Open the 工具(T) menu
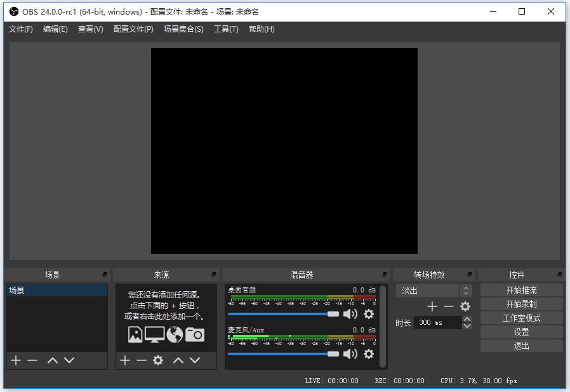 [x=226, y=29]
